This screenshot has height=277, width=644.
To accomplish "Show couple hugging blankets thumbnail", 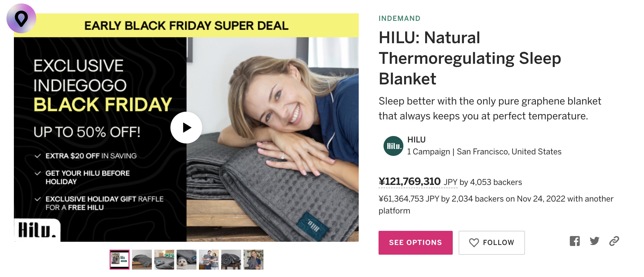I will (x=209, y=259).
